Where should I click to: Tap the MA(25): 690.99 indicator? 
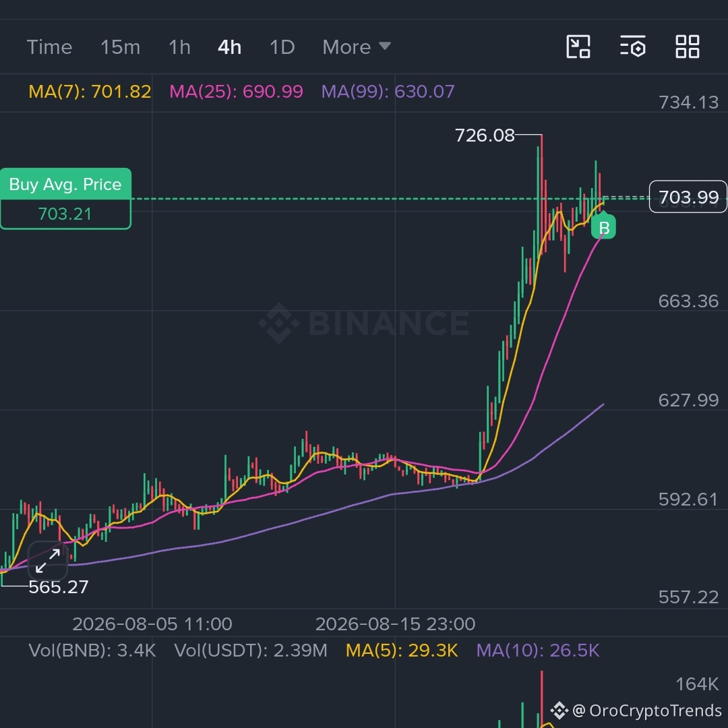(x=236, y=92)
